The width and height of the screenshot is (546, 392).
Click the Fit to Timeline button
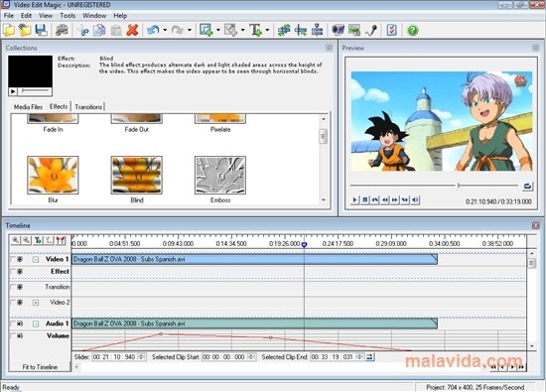pos(40,367)
